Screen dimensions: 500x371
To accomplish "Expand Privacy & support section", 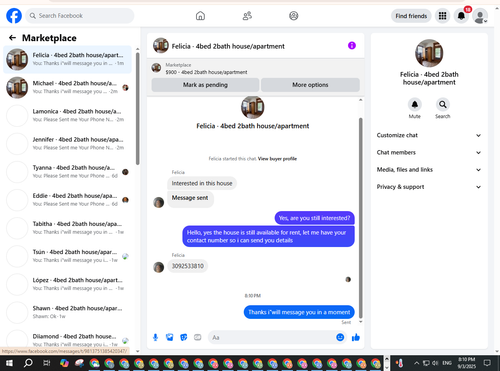I will (x=429, y=187).
